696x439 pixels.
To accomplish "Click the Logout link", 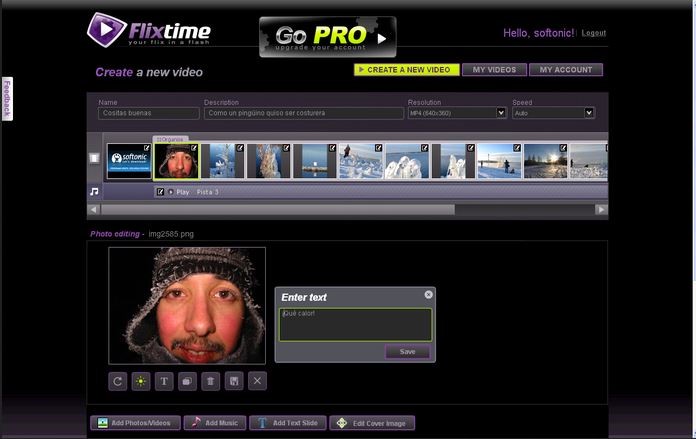I will [594, 33].
